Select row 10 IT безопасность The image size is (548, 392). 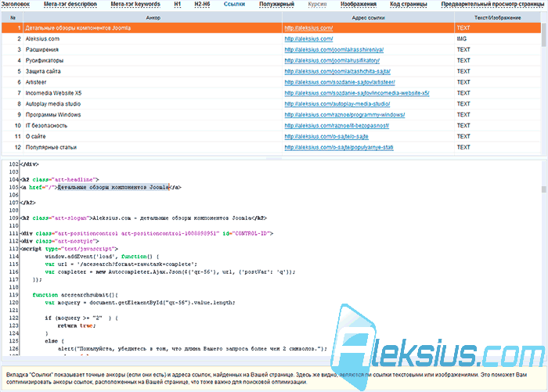271,125
